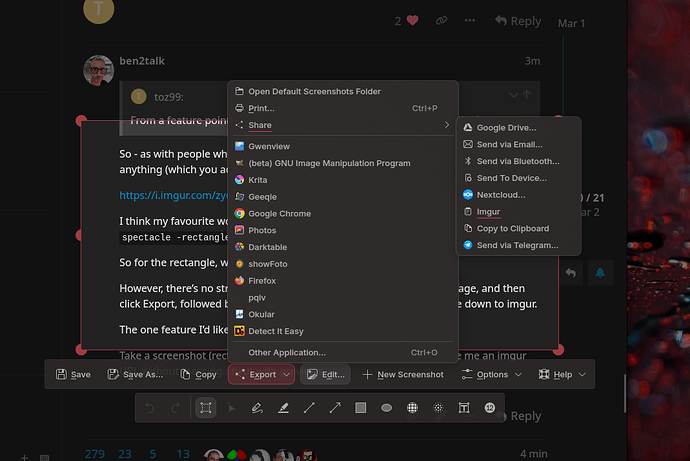Click the topic reply arrow button beside the bell
The height and width of the screenshot is (461, 690).
(571, 273)
